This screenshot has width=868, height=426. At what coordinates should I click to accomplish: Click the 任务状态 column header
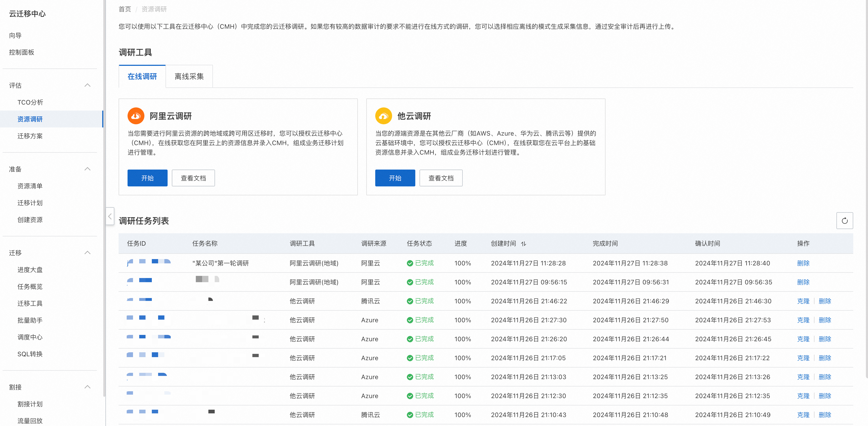(419, 244)
